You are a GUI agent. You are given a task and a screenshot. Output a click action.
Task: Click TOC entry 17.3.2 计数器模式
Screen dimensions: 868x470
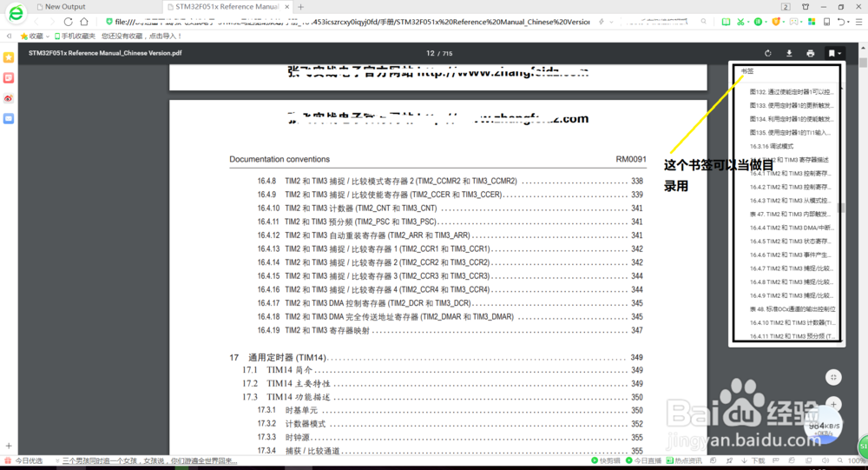pos(450,424)
